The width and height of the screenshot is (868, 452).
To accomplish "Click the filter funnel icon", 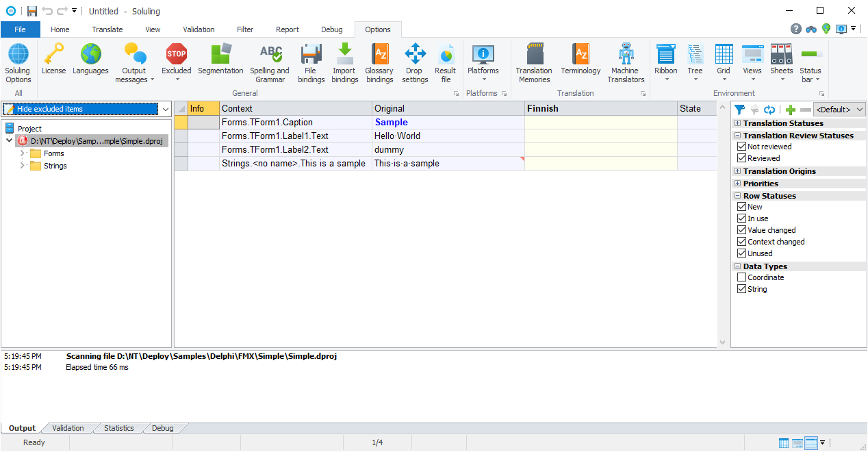I will point(739,110).
